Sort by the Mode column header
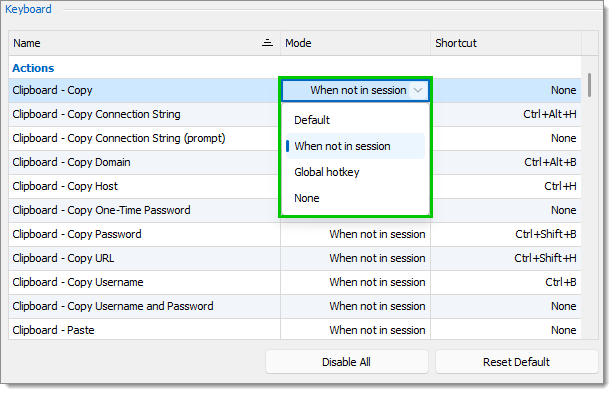This screenshot has width=614, height=394. pyautogui.click(x=355, y=43)
